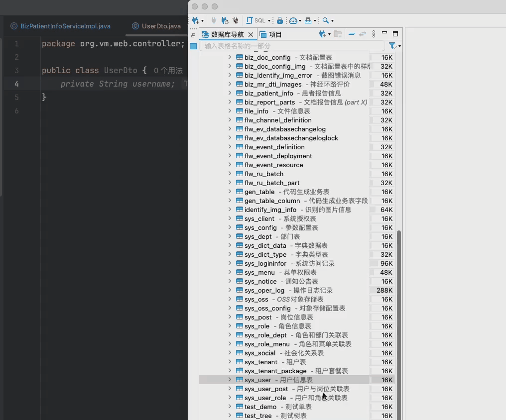The width and height of the screenshot is (506, 420).
Task: Click the Disconnect plug icon
Action: coord(236,20)
